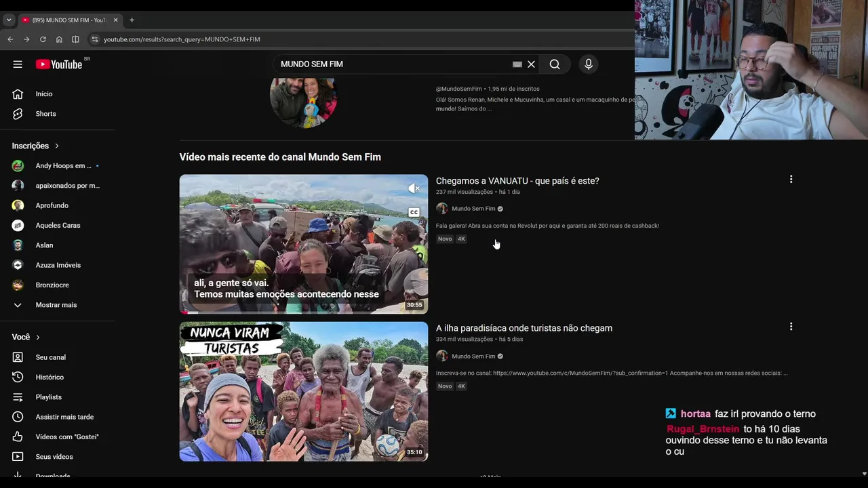Click the page scrollbar down arrow
868x488 pixels.
click(864, 473)
